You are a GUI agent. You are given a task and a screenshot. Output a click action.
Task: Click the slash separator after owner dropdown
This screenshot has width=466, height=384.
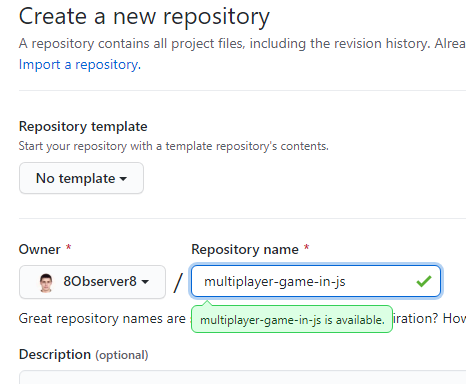178,282
